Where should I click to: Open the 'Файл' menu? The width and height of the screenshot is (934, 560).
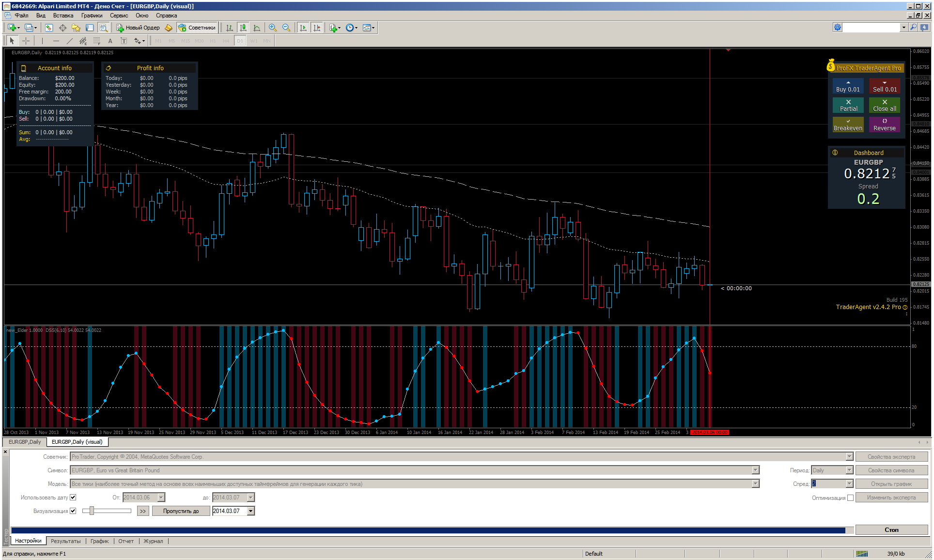point(21,16)
